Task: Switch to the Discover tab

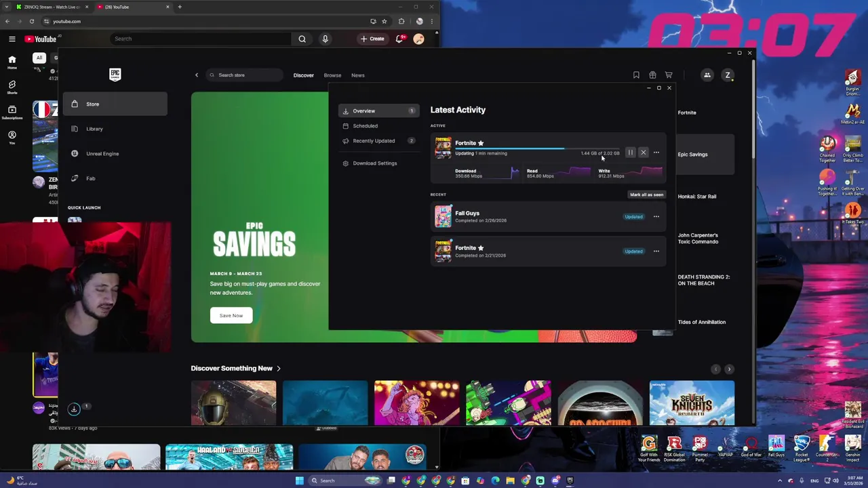Action: point(303,75)
